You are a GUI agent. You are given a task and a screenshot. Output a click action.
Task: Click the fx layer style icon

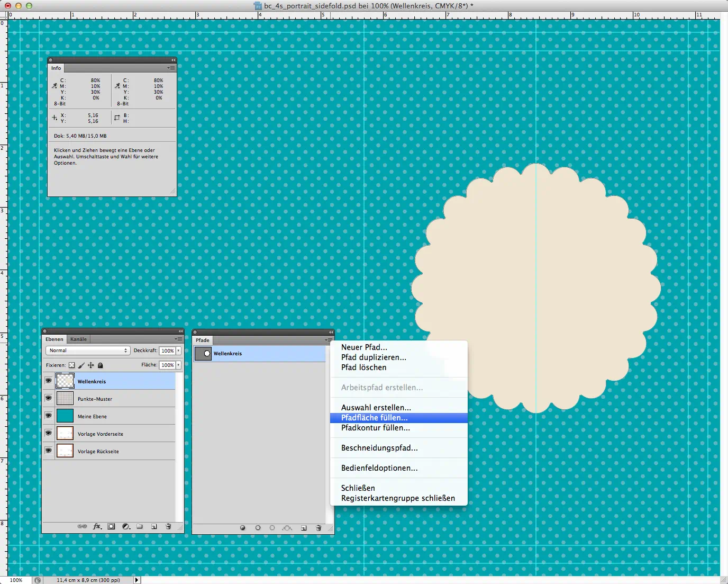coord(97,526)
